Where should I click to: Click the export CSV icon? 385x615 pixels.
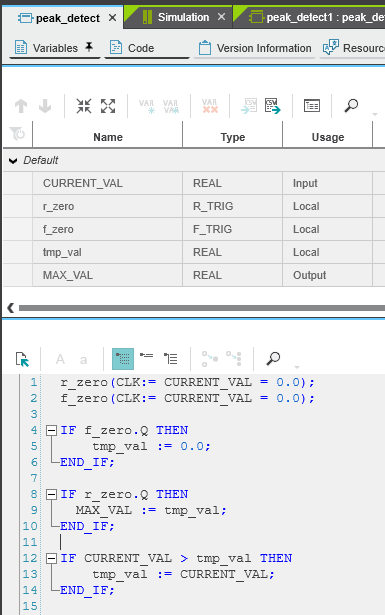(x=273, y=106)
